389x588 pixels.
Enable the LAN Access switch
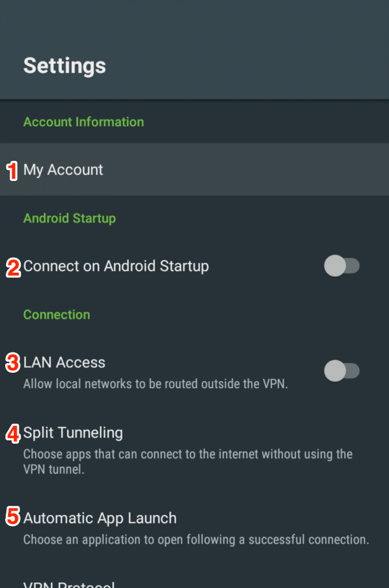(x=342, y=371)
